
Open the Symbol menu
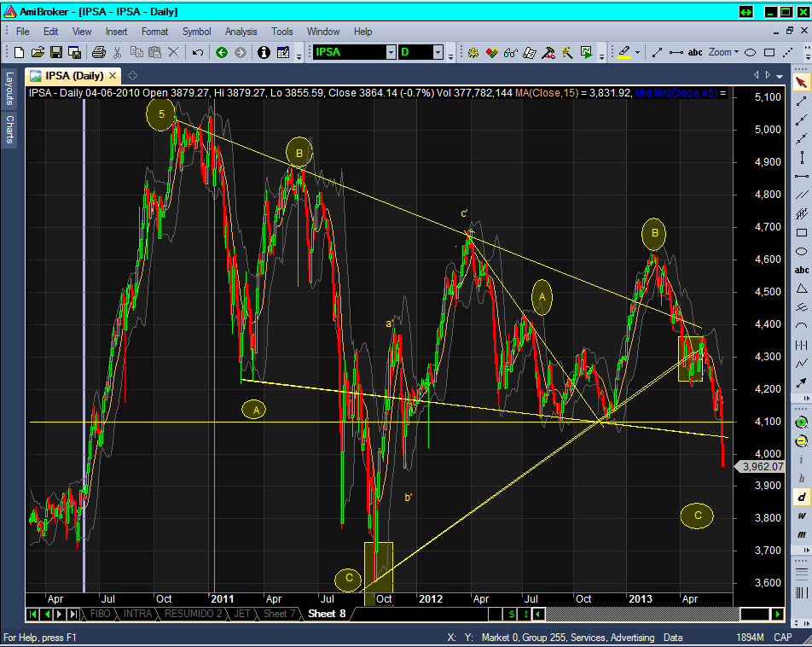coord(197,32)
